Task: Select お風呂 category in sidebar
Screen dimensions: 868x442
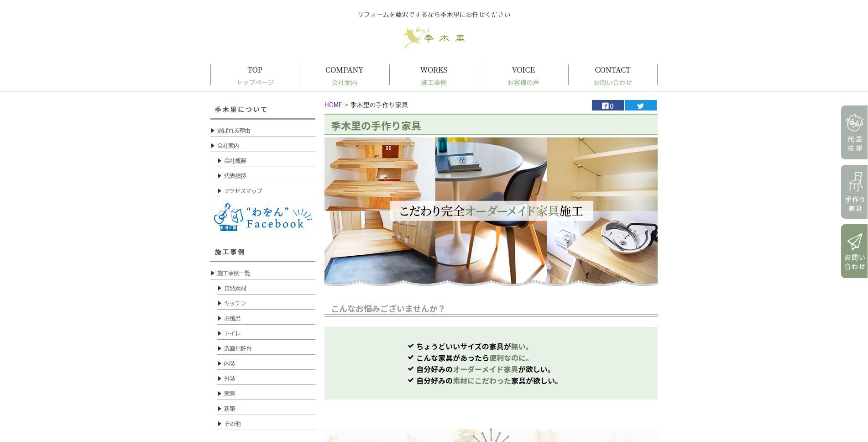Action: 266,318
